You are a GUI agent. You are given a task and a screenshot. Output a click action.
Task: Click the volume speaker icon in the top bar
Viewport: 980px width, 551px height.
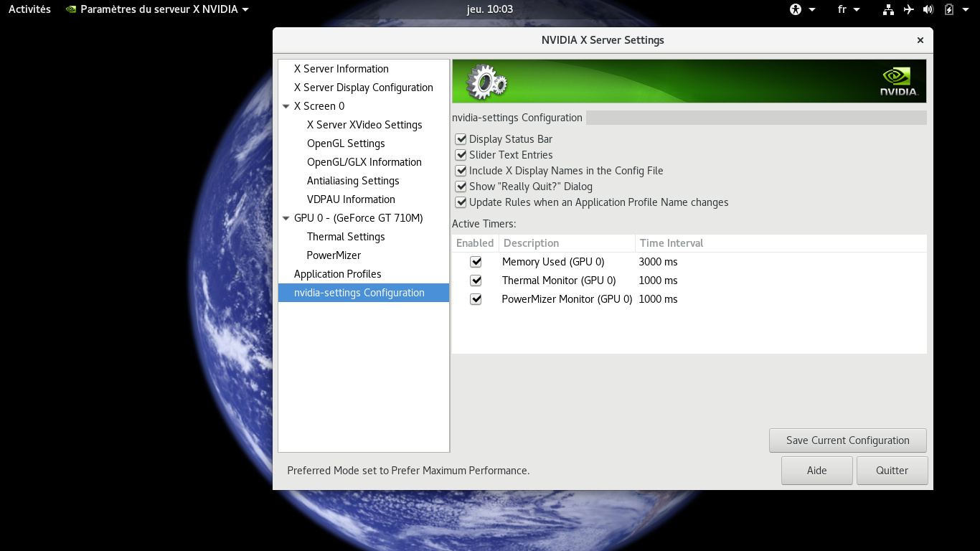click(x=928, y=9)
